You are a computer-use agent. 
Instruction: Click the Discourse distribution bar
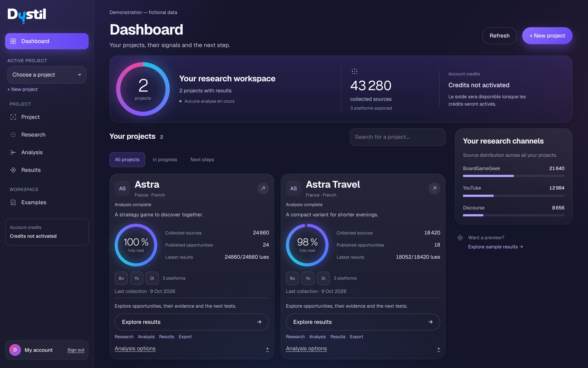point(514,215)
